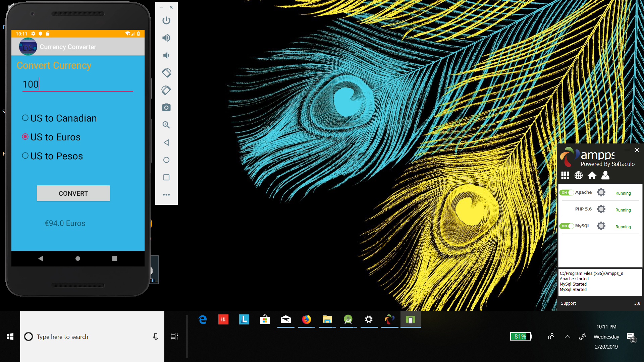Expand hidden system tray icons chevron

[568, 337]
